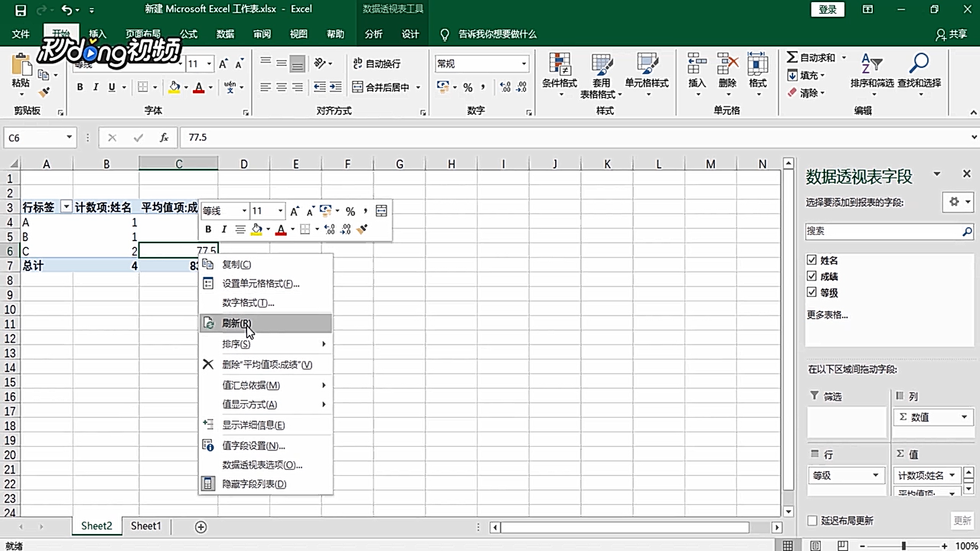Uncheck the 等级 field checkbox
980x551 pixels.
click(x=813, y=292)
